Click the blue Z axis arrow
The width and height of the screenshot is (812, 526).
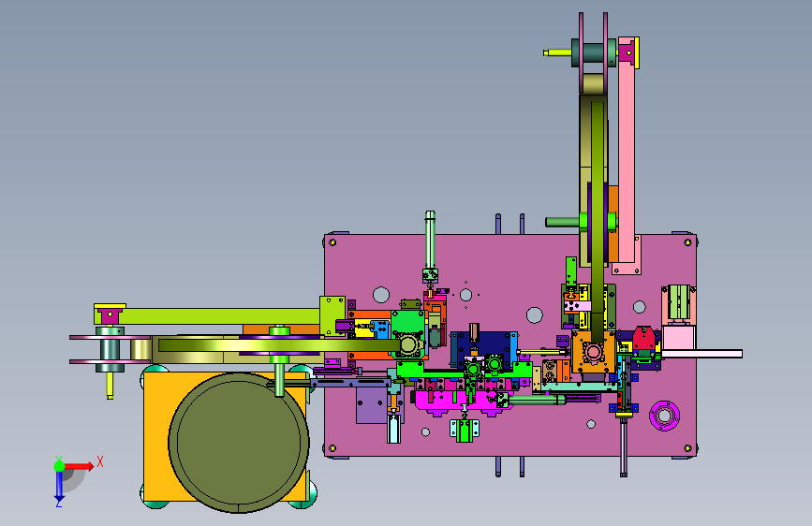[59, 487]
